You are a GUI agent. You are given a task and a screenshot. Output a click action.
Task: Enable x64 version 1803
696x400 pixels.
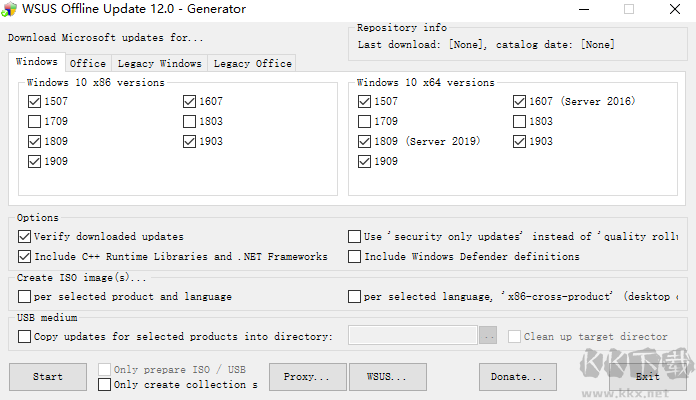click(x=519, y=121)
